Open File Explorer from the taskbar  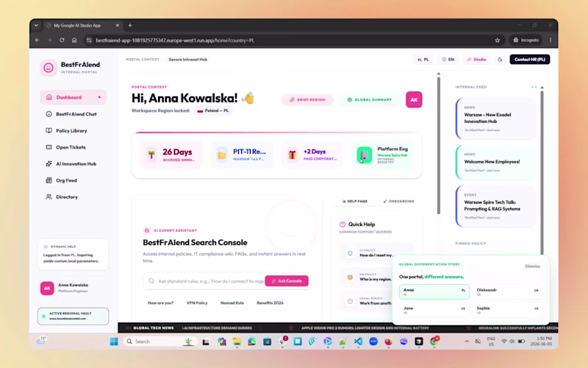coord(237,342)
